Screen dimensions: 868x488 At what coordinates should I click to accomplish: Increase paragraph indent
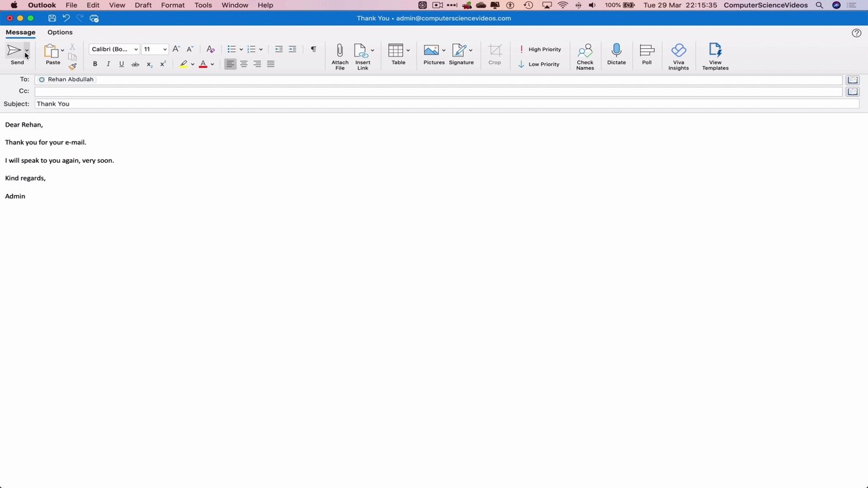pyautogui.click(x=292, y=49)
